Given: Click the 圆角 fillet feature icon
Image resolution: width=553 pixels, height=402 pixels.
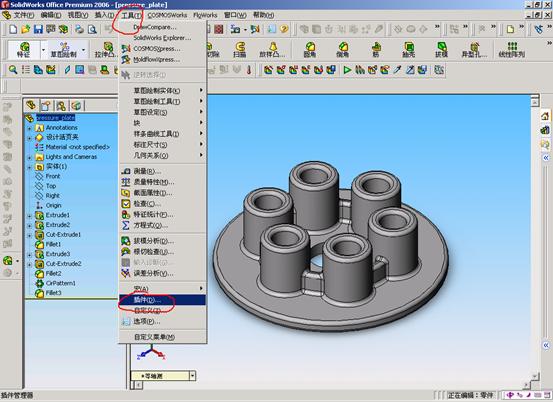Looking at the screenshot, I should (310, 49).
